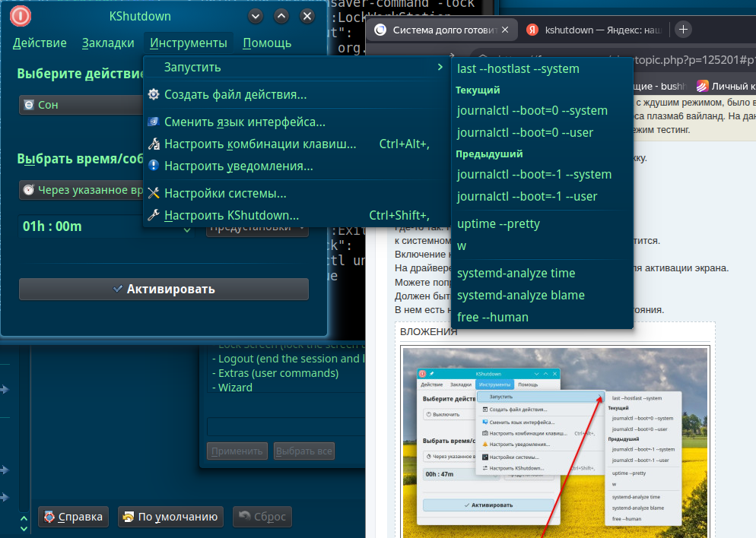756x538 pixels.
Task: Click the Yandex favicon on the kshutdown tab
Action: pyautogui.click(x=532, y=30)
